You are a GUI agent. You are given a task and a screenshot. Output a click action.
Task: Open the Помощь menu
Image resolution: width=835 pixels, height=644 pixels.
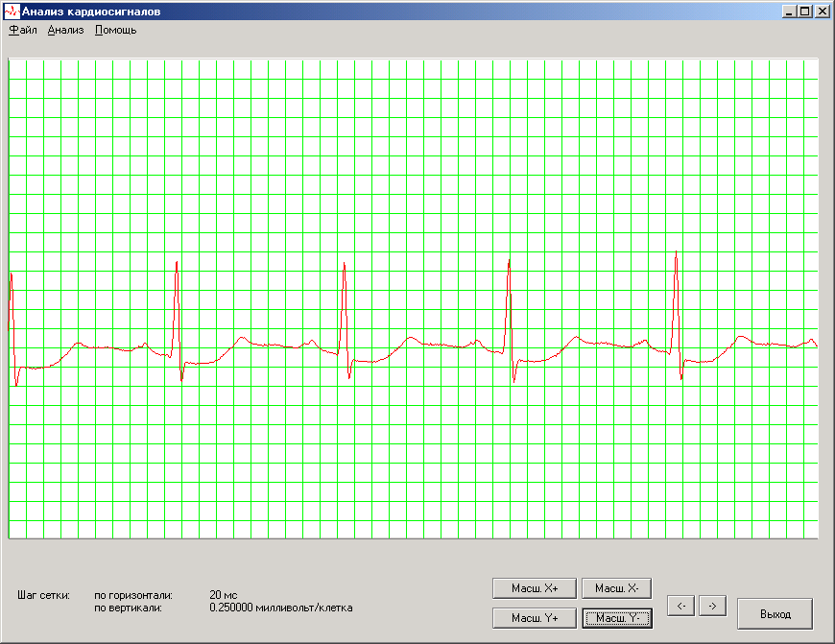[x=115, y=31]
